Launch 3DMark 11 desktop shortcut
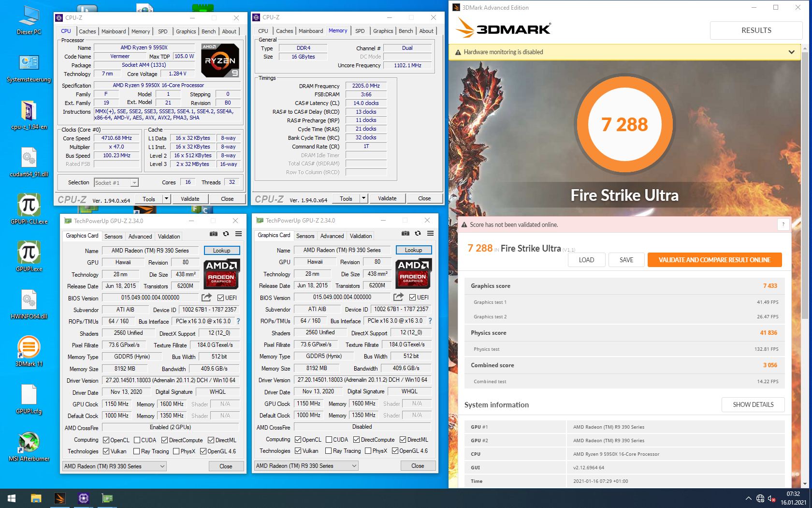812x508 pixels. point(29,351)
